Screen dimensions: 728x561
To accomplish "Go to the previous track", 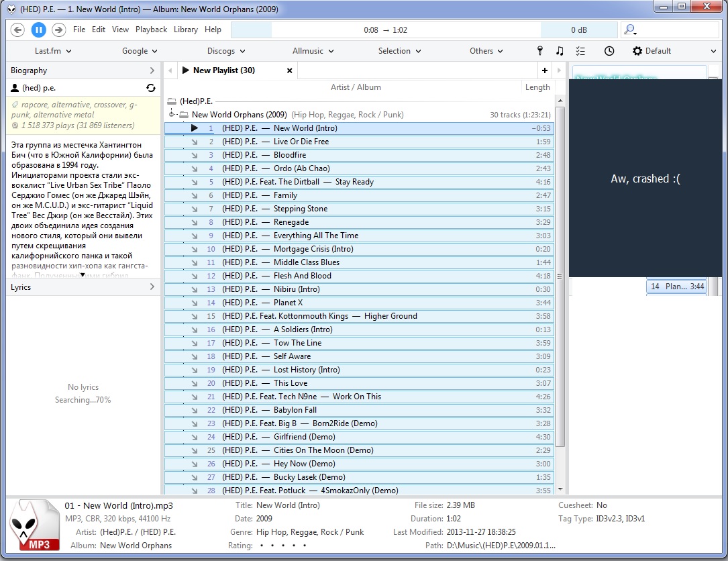I will [x=18, y=30].
